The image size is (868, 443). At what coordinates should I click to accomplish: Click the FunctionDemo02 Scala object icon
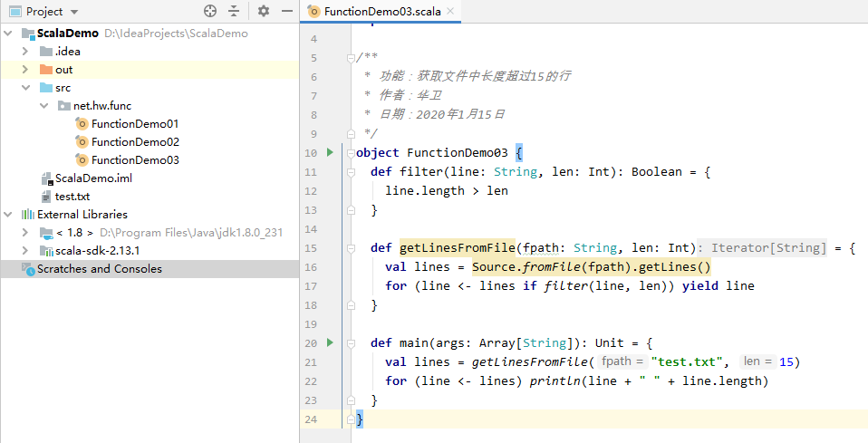(x=82, y=141)
